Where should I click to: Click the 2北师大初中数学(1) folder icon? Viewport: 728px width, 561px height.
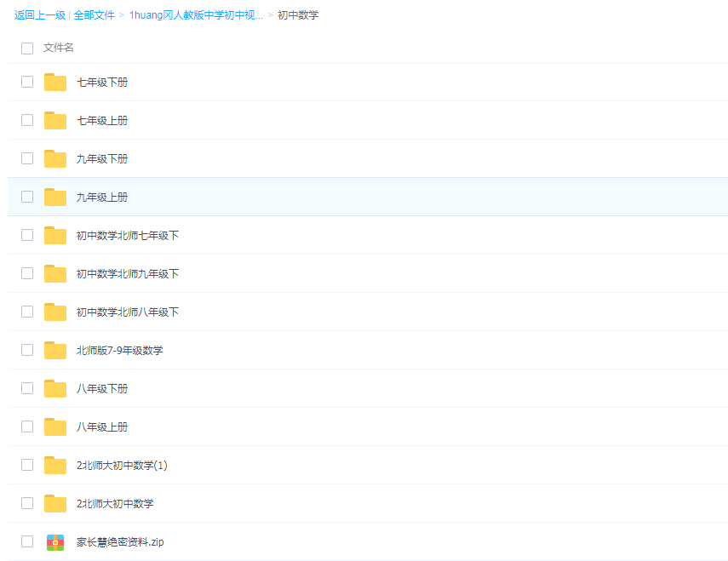point(54,465)
